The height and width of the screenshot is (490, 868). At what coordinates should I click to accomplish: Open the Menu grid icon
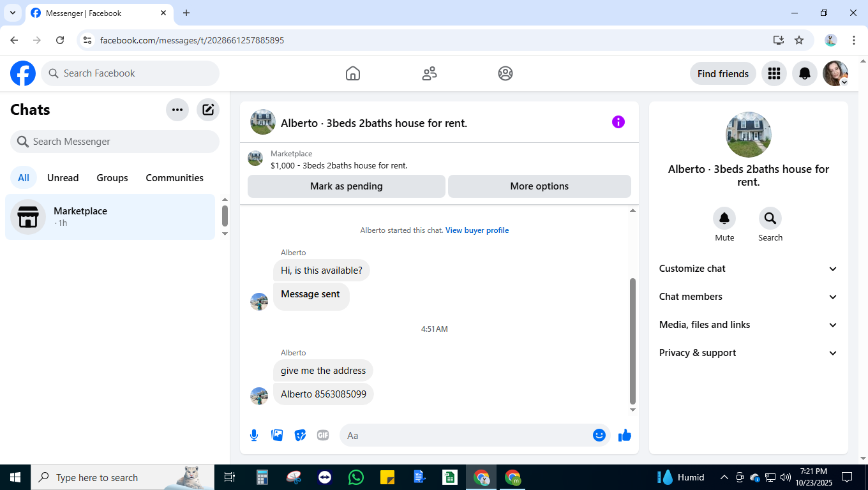774,73
